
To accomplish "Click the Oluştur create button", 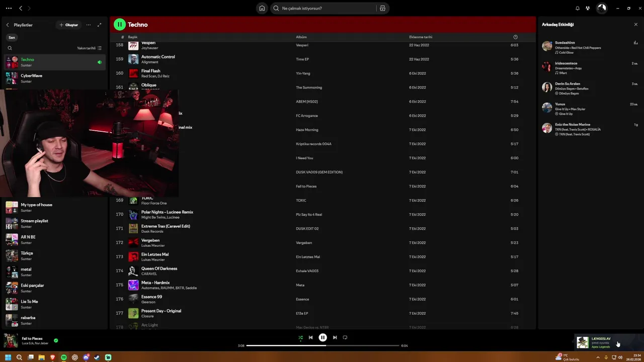I will 69,25.
